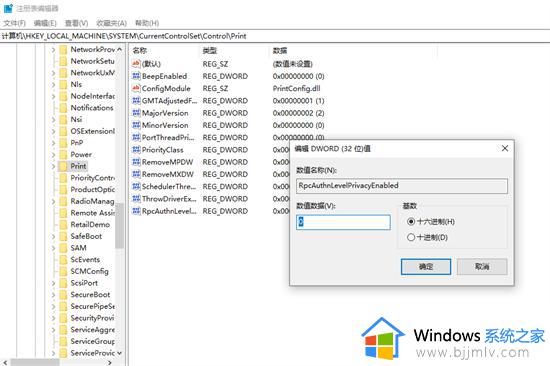Click the MajorVersion DWORD icon
This screenshot has height=366, width=550.
tap(136, 113)
